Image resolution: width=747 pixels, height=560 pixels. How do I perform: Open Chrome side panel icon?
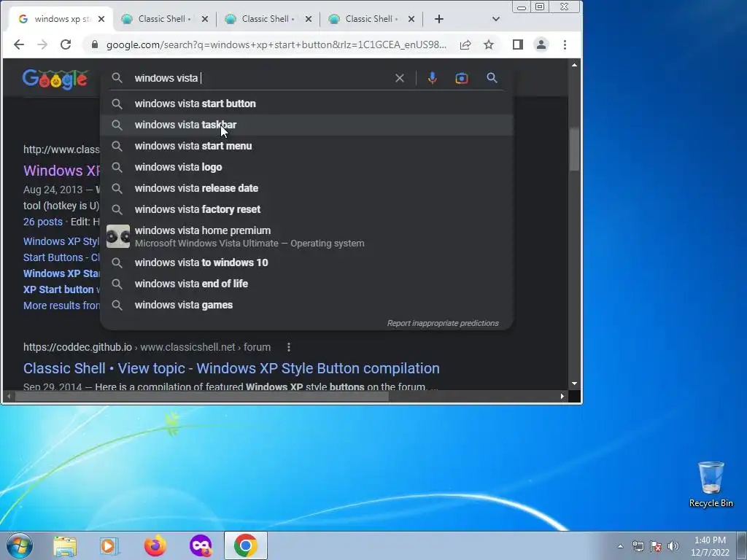(518, 44)
